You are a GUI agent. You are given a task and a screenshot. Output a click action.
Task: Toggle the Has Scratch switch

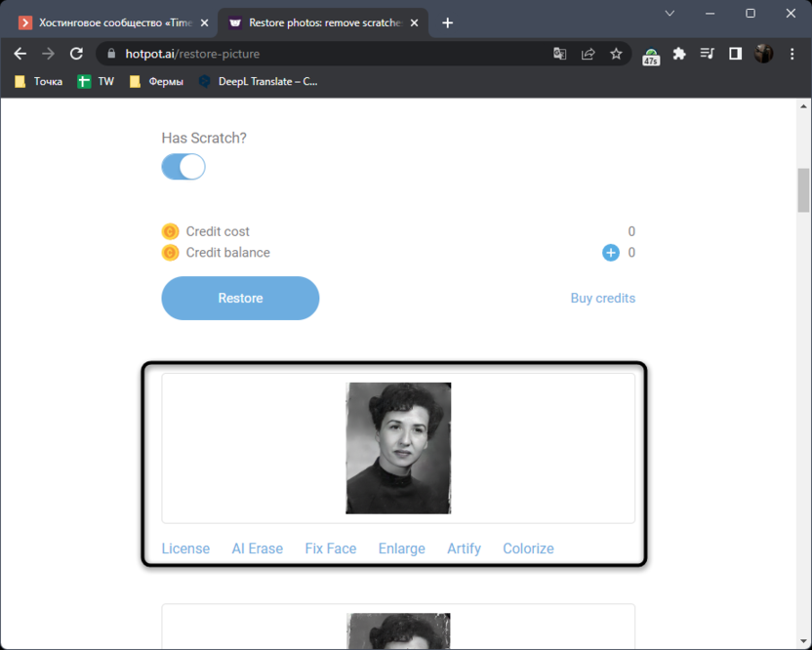point(183,167)
